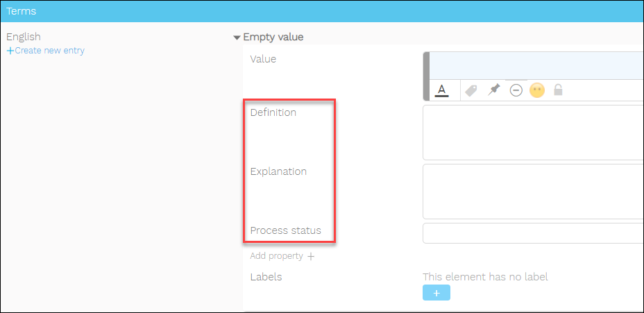This screenshot has width=644, height=313.
Task: Click the plus icon beside Add property
Action: (311, 256)
